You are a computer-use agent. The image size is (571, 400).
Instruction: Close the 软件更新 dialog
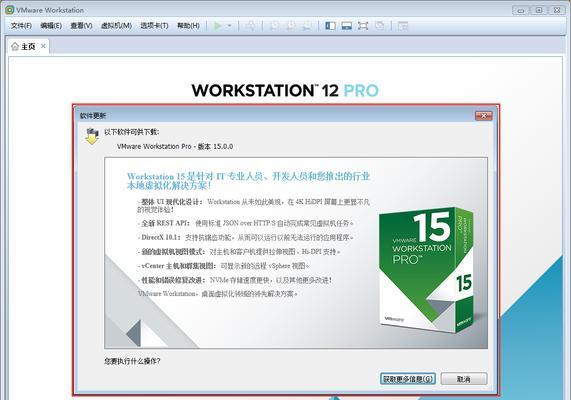(484, 115)
